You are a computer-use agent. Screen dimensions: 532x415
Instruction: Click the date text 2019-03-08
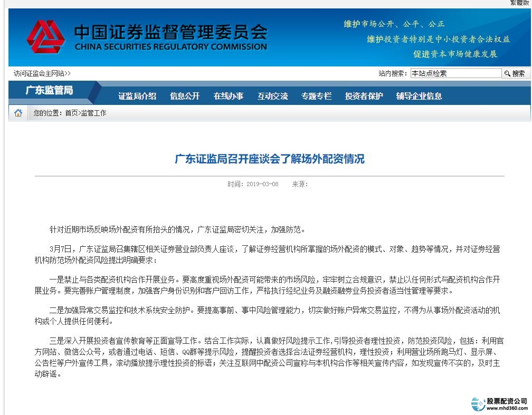pos(262,184)
